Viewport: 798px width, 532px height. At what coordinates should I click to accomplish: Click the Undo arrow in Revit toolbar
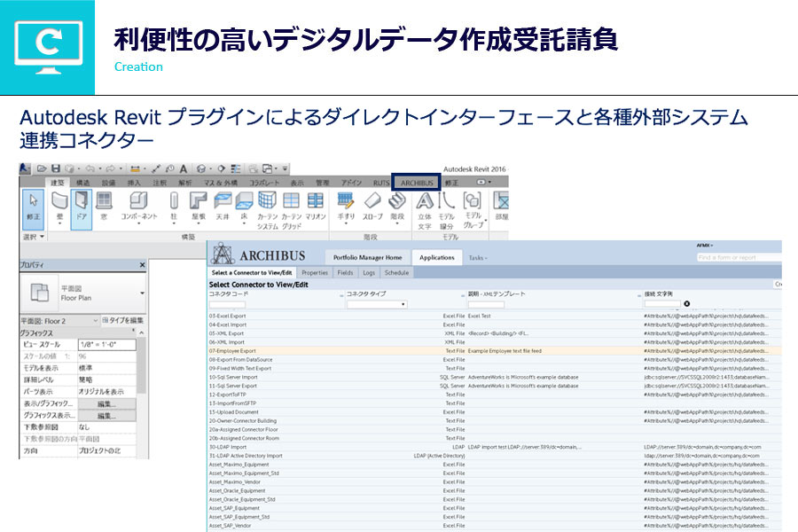(x=90, y=168)
